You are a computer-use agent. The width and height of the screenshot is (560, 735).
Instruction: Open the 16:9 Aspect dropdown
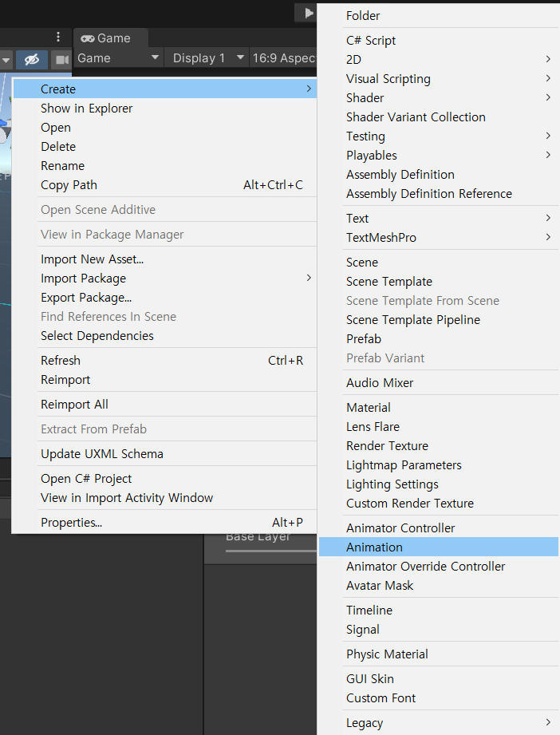tap(284, 58)
